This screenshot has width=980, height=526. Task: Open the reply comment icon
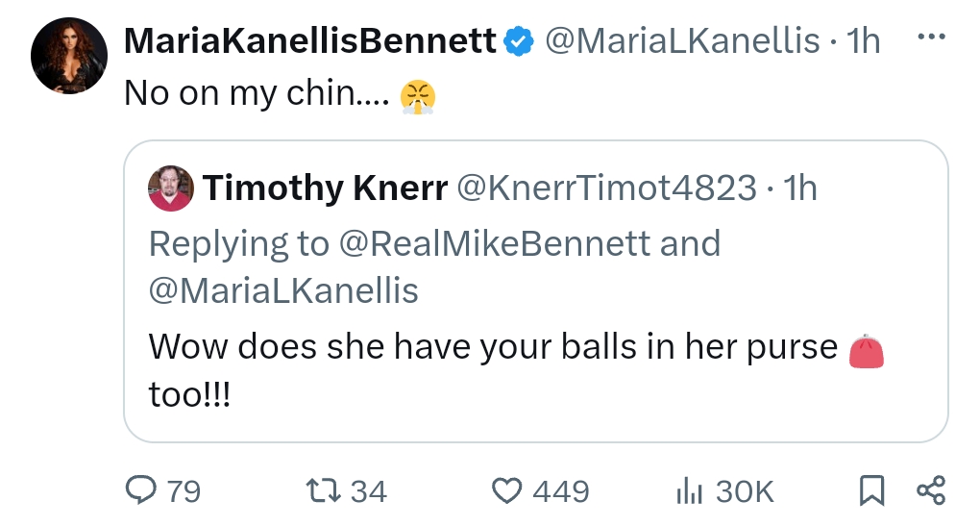(x=142, y=491)
